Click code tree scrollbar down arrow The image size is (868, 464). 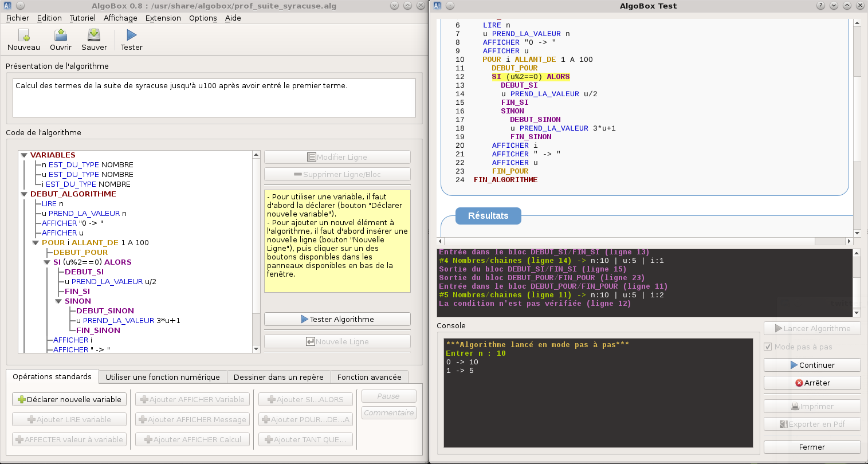point(256,349)
